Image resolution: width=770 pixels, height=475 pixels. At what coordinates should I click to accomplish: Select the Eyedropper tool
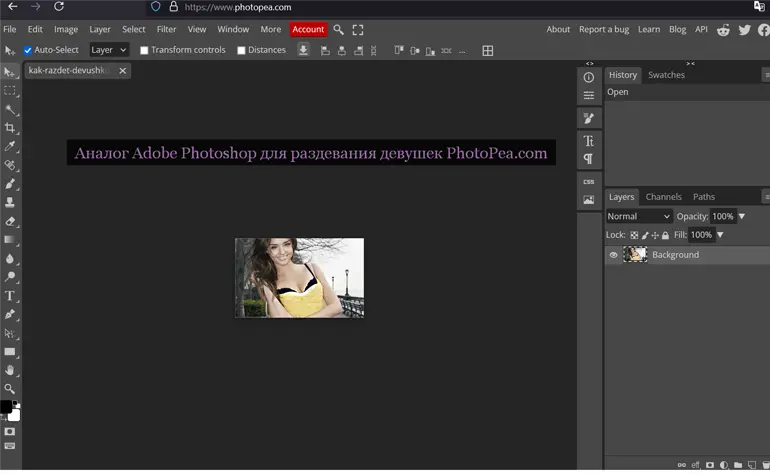[x=9, y=146]
